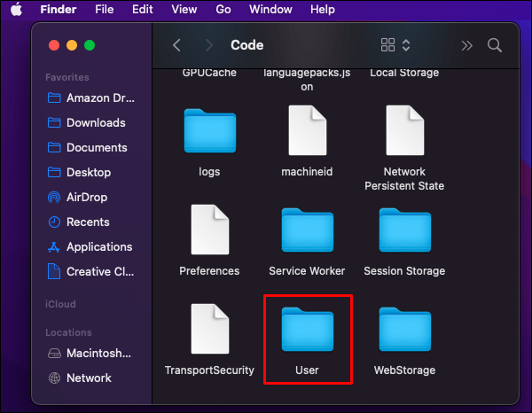
Task: Change the icon view mode dropdown
Action: [x=395, y=45]
